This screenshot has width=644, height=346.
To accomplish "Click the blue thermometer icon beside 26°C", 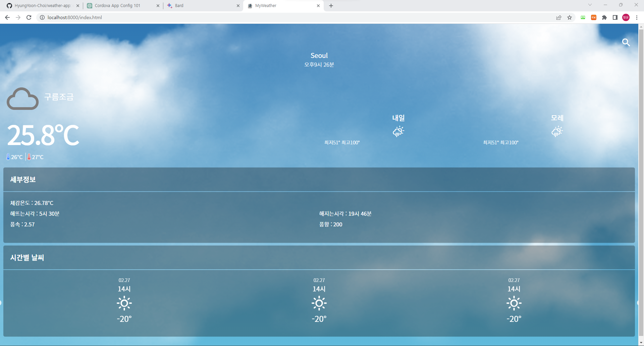I will (8, 156).
